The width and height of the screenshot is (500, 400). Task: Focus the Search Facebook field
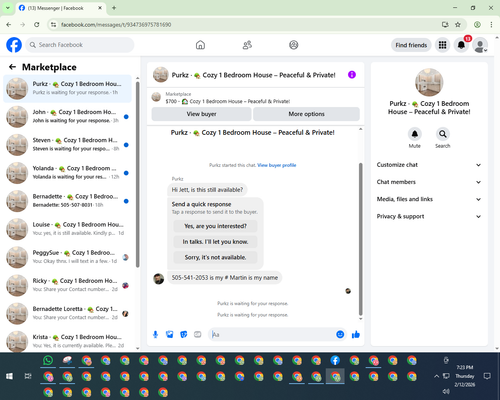pos(80,45)
